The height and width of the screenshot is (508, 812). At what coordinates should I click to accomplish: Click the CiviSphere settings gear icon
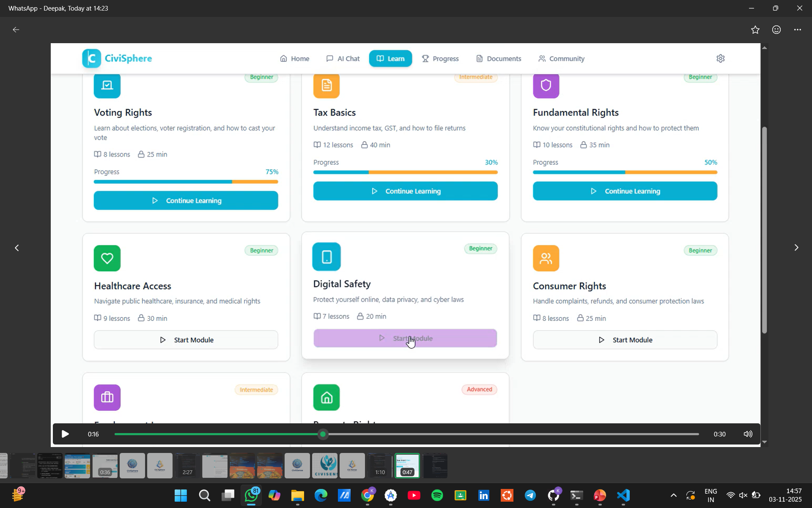pos(721,58)
